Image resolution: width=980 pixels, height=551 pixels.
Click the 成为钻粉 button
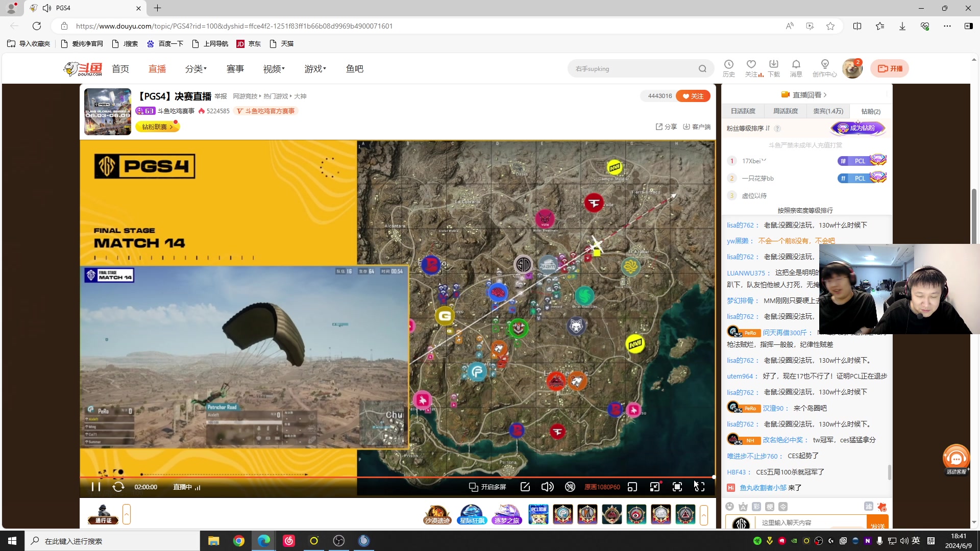click(x=858, y=128)
